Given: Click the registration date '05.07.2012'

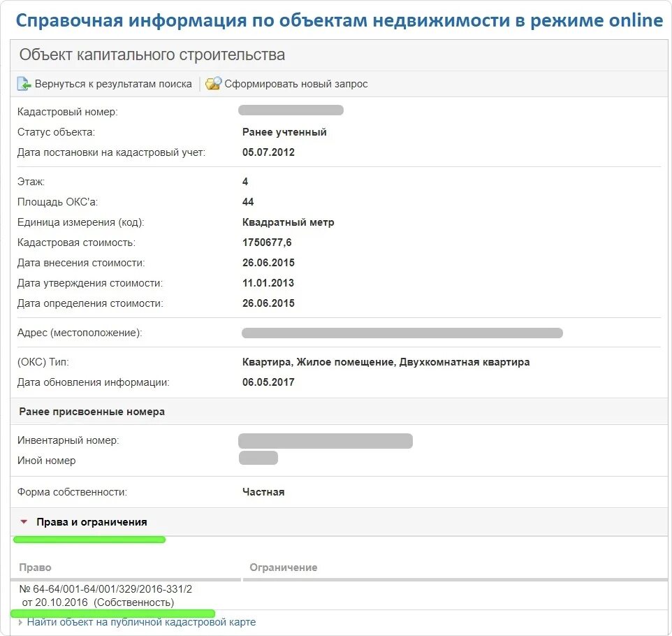Looking at the screenshot, I should tap(268, 152).
